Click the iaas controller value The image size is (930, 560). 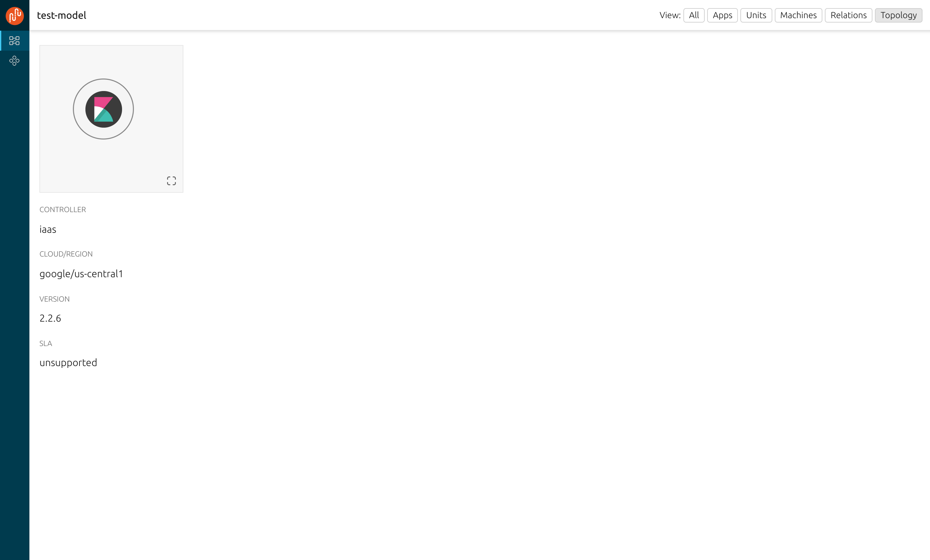point(48,229)
